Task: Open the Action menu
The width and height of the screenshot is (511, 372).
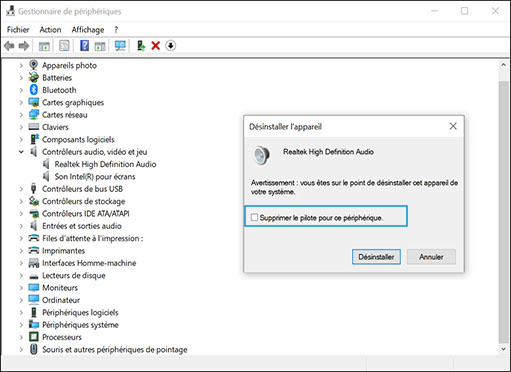Action: pos(50,30)
